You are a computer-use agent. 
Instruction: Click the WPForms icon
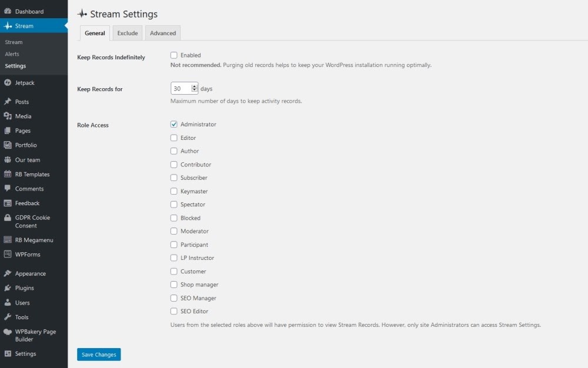tap(8, 254)
